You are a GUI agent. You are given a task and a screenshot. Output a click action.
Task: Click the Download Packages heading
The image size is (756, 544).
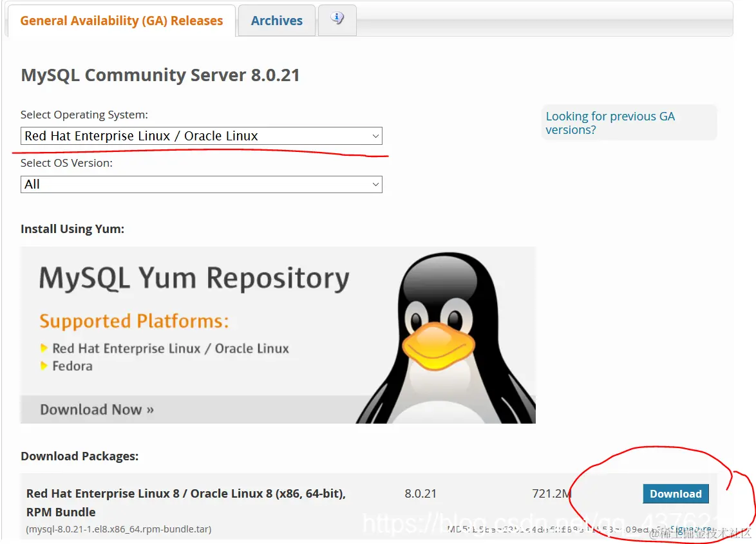[80, 456]
